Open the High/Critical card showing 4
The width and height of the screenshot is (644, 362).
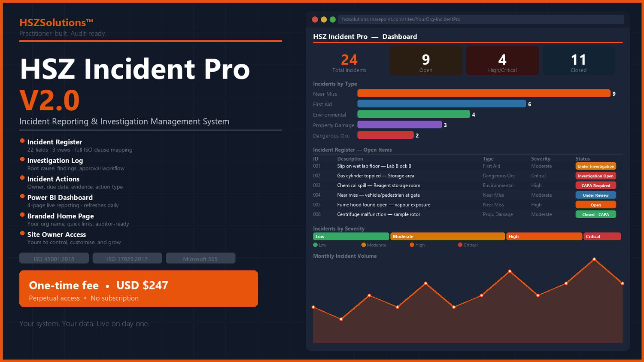point(502,61)
